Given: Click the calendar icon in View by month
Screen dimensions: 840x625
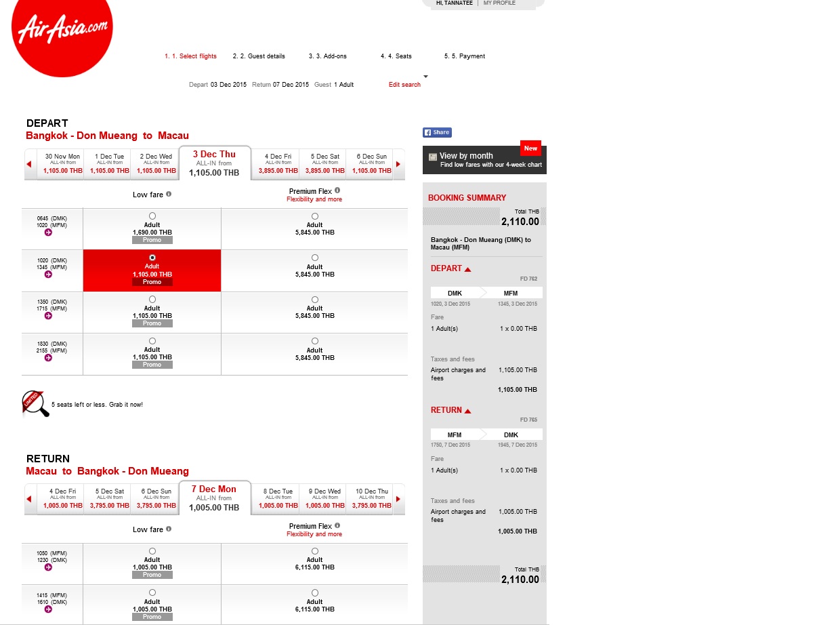Looking at the screenshot, I should [x=433, y=157].
